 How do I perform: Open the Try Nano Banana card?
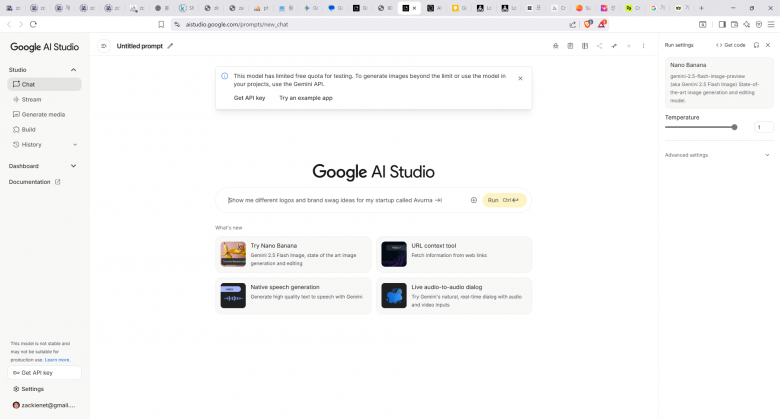pos(293,254)
